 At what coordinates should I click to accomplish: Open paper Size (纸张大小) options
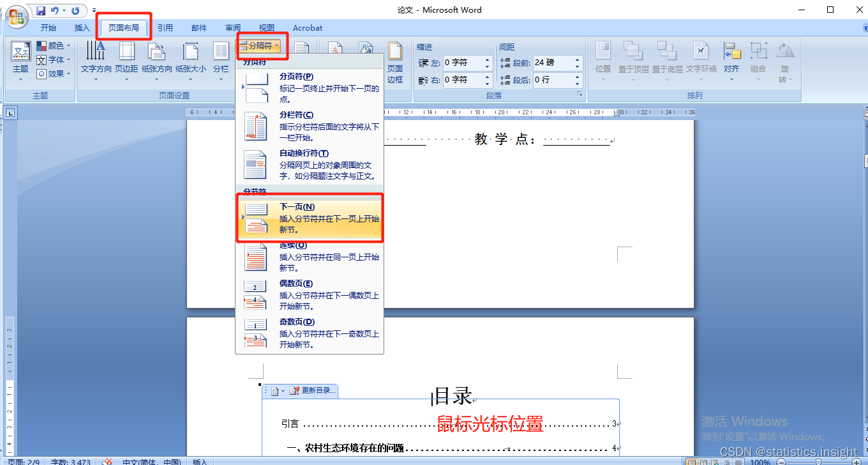(x=191, y=62)
